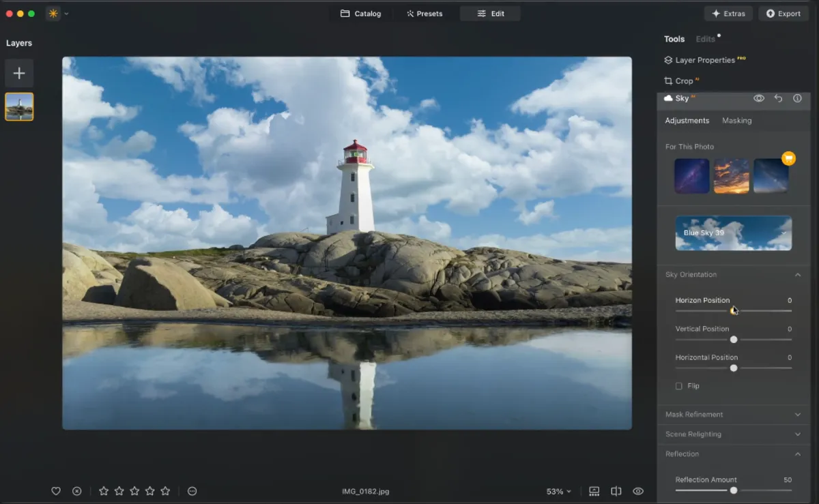819x504 pixels.
Task: Add a new layer with the plus icon
Action: click(x=19, y=73)
